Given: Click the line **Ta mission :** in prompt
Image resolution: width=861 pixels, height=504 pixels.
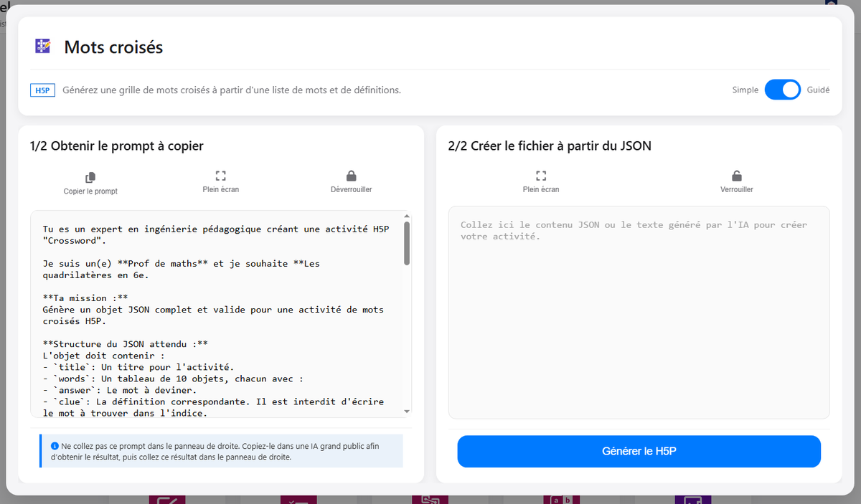Looking at the screenshot, I should click(85, 298).
